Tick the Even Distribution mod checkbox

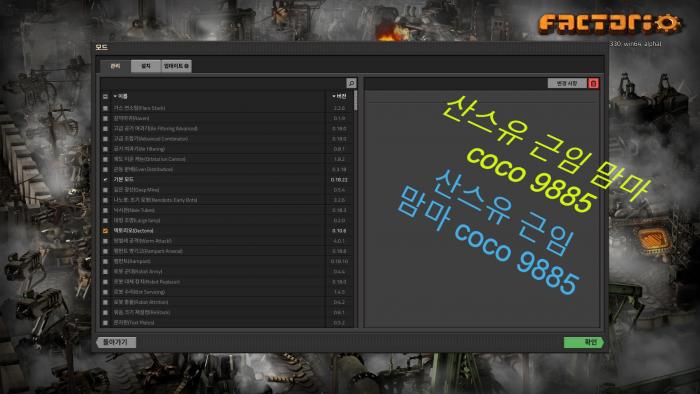pos(105,170)
